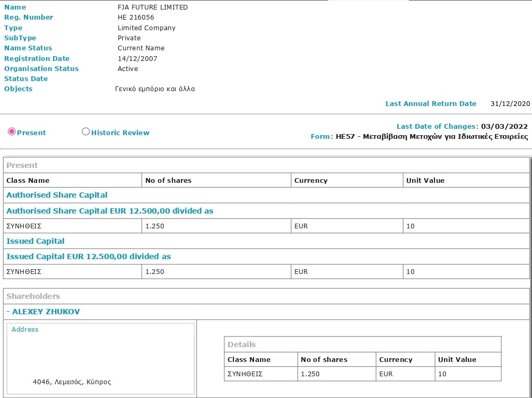Click Issued Capital EUR 12.500,00 divided as
Screen dimensions: 532x398
click(89, 257)
